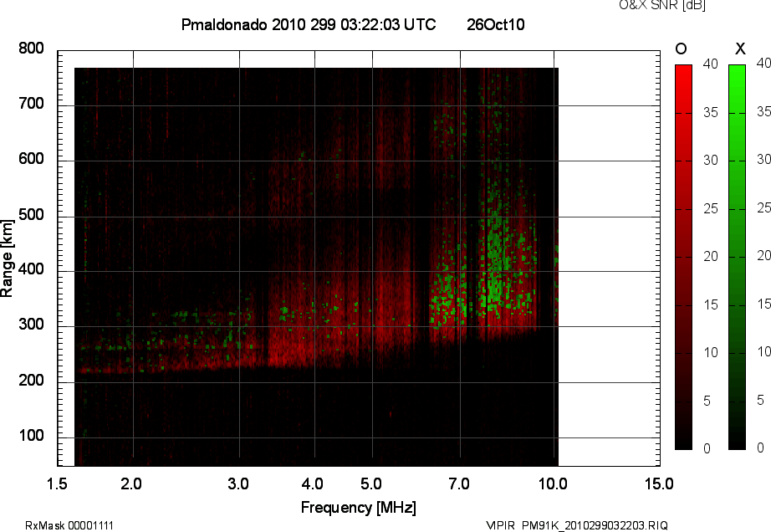
Task: Click frequency axis tick label '7.0'
Action: coord(459,484)
